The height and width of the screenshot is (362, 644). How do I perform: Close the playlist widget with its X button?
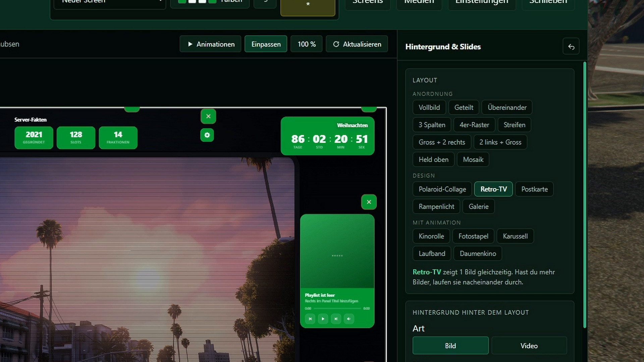tap(369, 202)
